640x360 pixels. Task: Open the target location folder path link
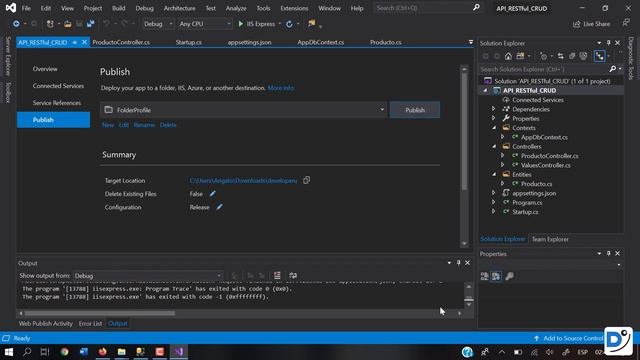(243, 180)
